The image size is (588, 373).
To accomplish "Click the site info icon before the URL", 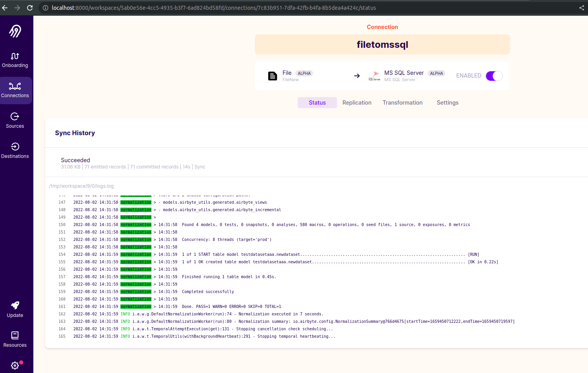I will pyautogui.click(x=46, y=8).
